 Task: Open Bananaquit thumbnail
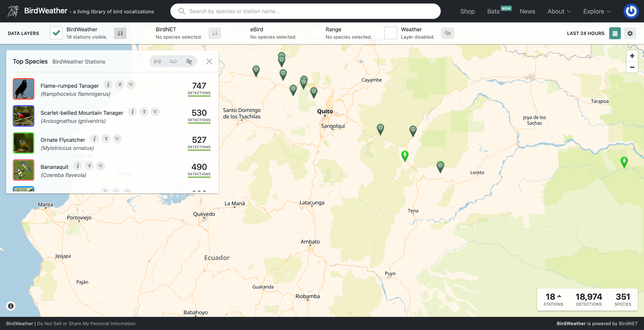click(24, 170)
